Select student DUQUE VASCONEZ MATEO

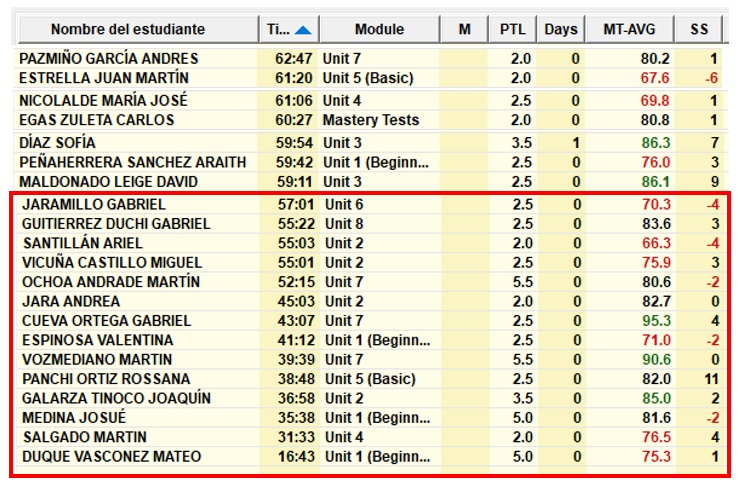click(112, 456)
